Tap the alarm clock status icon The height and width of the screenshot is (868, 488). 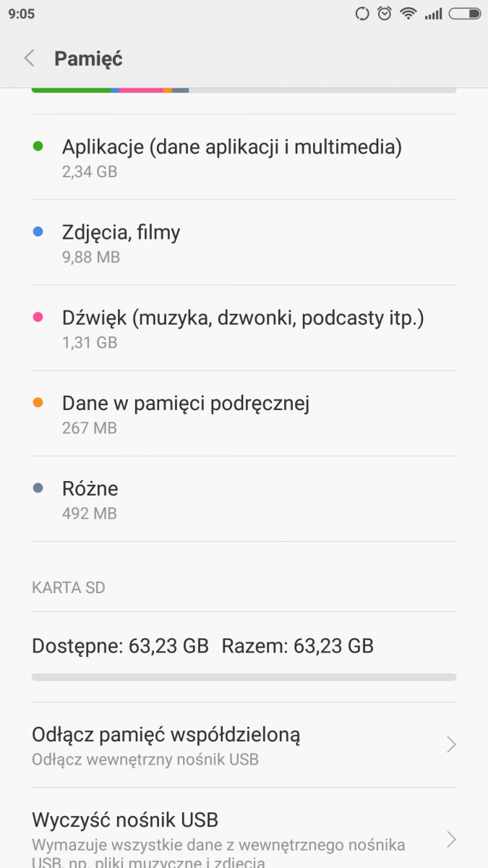point(385,13)
